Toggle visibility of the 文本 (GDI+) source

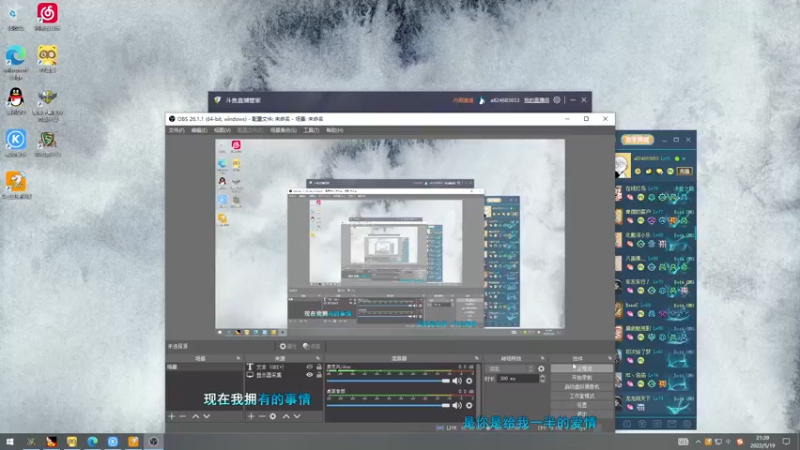(x=309, y=367)
